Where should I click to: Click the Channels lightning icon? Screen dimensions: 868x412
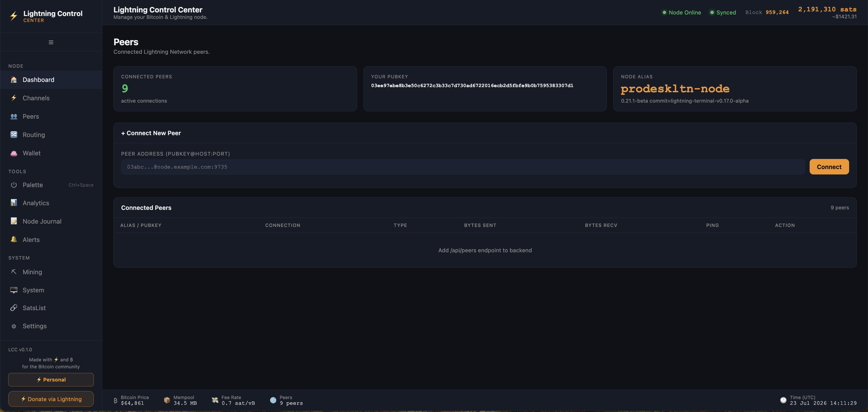coord(14,98)
